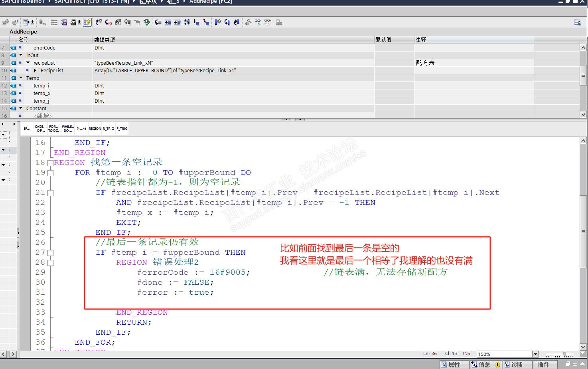Collapse the Constant section
The image size is (588, 369).
pyautogui.click(x=21, y=108)
